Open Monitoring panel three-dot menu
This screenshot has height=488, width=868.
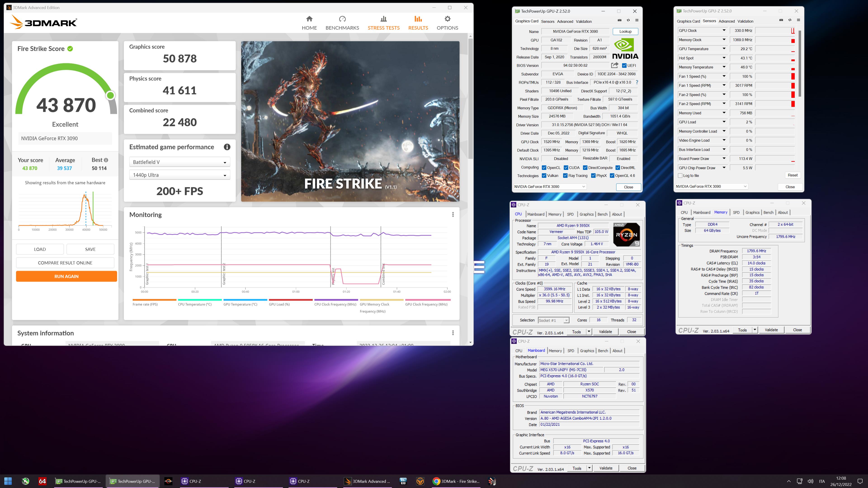(453, 215)
